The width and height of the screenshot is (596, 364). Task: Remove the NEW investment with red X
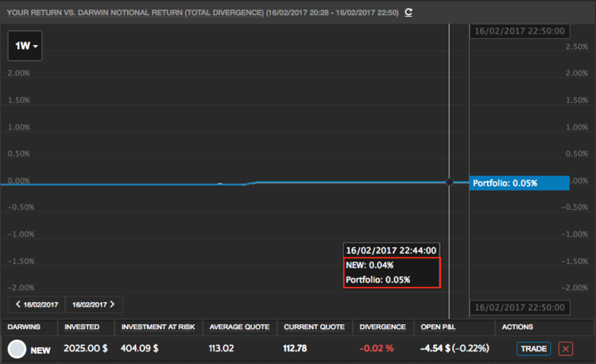(565, 349)
